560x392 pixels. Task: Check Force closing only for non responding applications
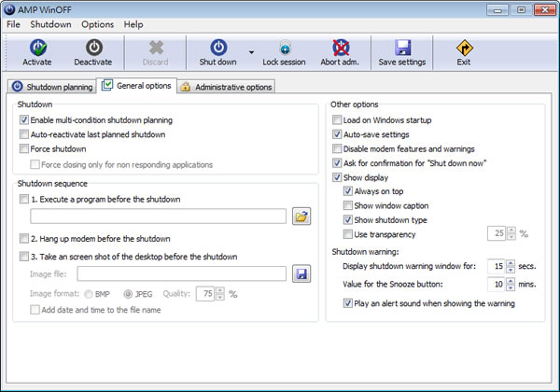click(35, 164)
